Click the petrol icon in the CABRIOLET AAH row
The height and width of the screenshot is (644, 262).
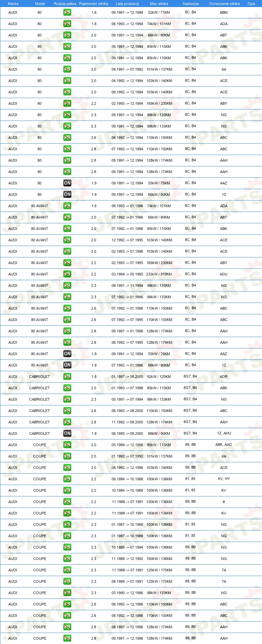coord(67,422)
